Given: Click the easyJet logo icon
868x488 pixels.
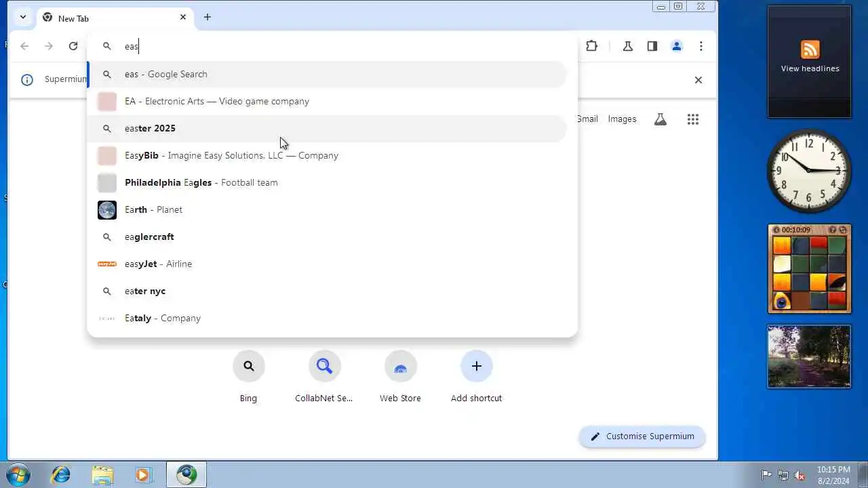Looking at the screenshot, I should (107, 264).
